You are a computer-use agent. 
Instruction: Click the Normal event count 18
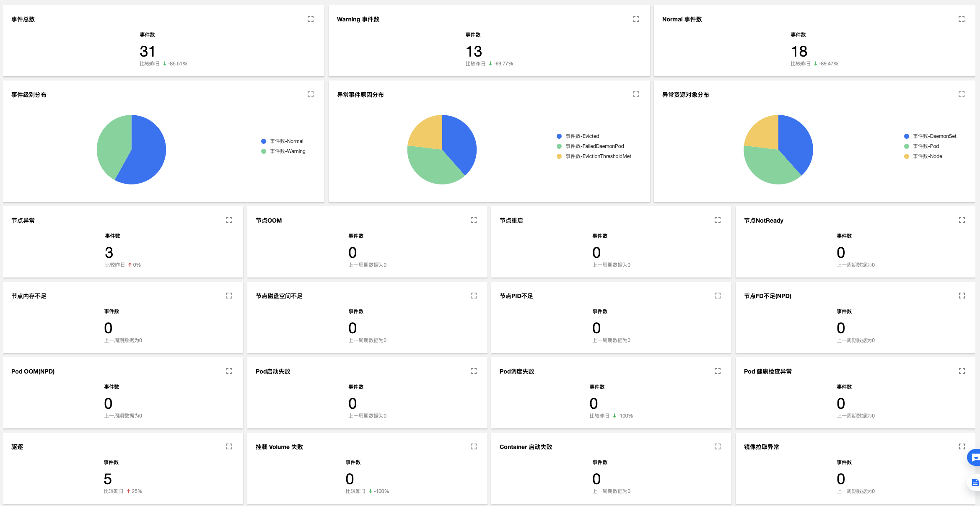(x=799, y=51)
